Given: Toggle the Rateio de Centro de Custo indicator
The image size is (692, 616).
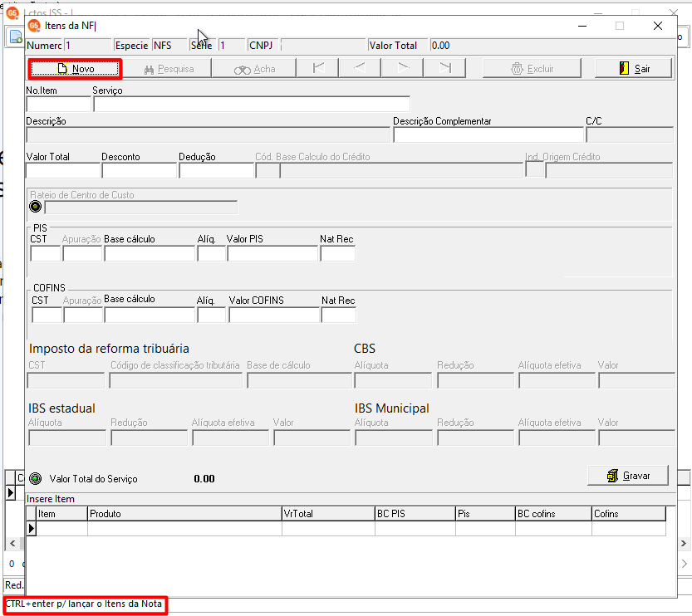Looking at the screenshot, I should tap(35, 207).
